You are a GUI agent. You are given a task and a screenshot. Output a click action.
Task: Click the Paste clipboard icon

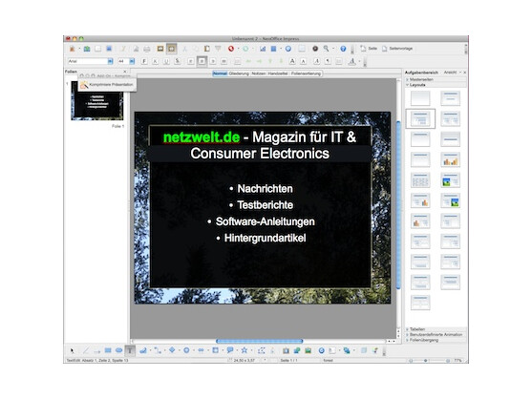(206, 49)
